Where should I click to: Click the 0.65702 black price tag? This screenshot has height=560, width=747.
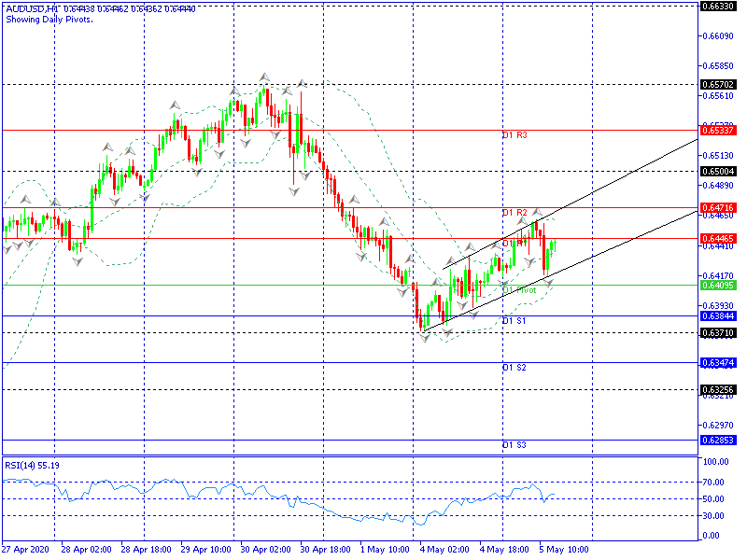pos(718,85)
